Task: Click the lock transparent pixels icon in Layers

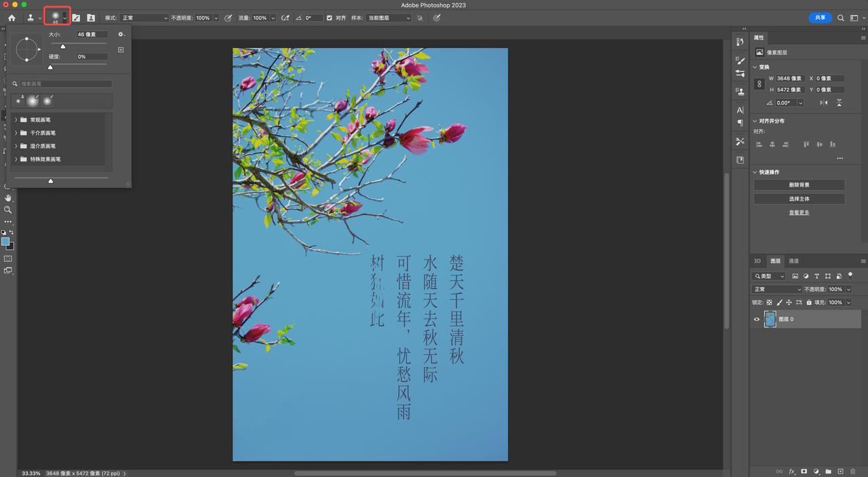Action: click(x=769, y=303)
